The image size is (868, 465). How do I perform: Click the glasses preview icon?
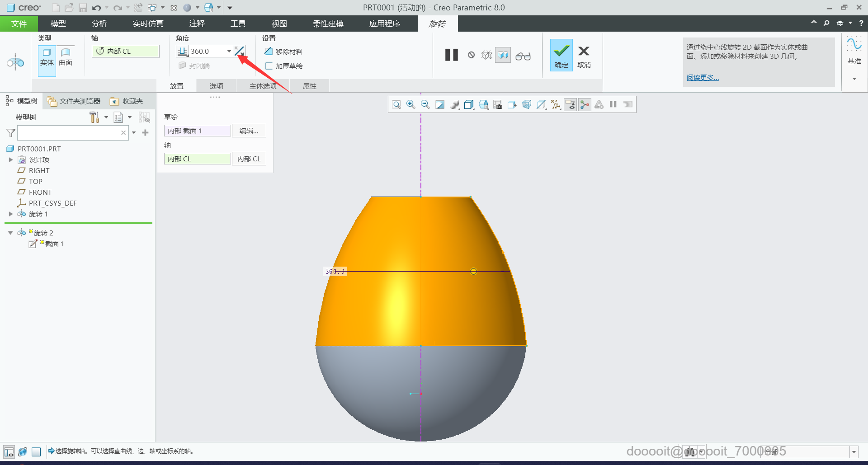pyautogui.click(x=523, y=56)
